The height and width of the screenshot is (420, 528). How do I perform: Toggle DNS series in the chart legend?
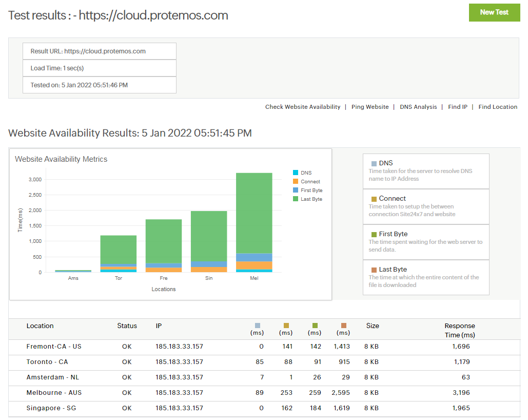306,173
